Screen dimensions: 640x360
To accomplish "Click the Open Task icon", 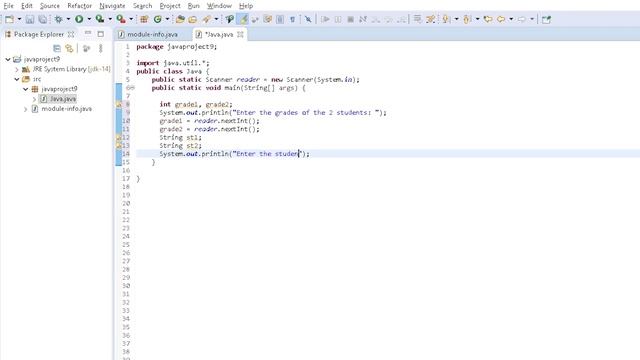I will pos(193,19).
